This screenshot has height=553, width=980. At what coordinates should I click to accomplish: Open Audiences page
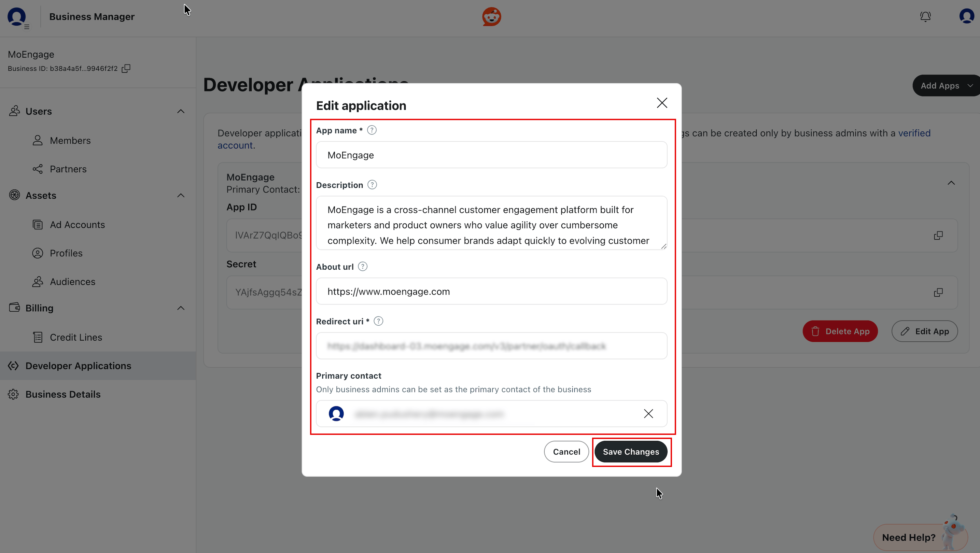click(72, 282)
